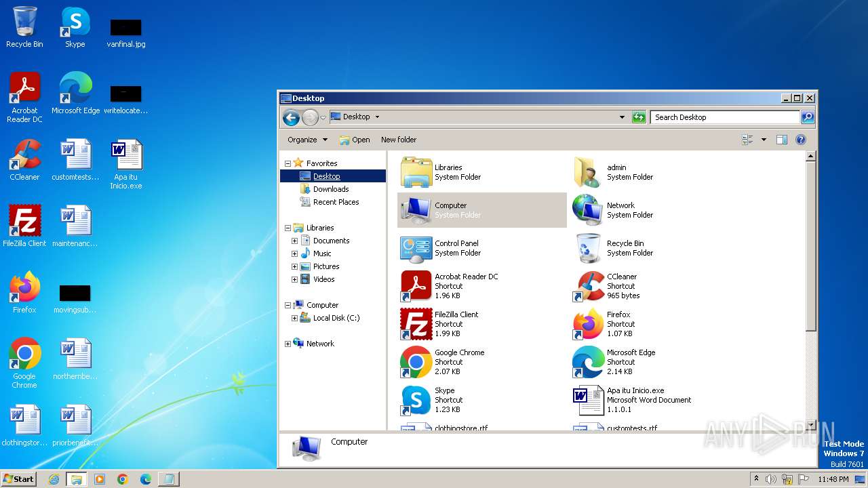Click the Back navigation button

click(x=291, y=117)
